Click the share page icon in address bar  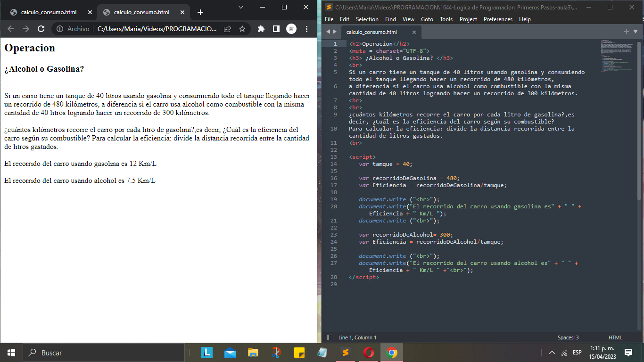click(227, 29)
